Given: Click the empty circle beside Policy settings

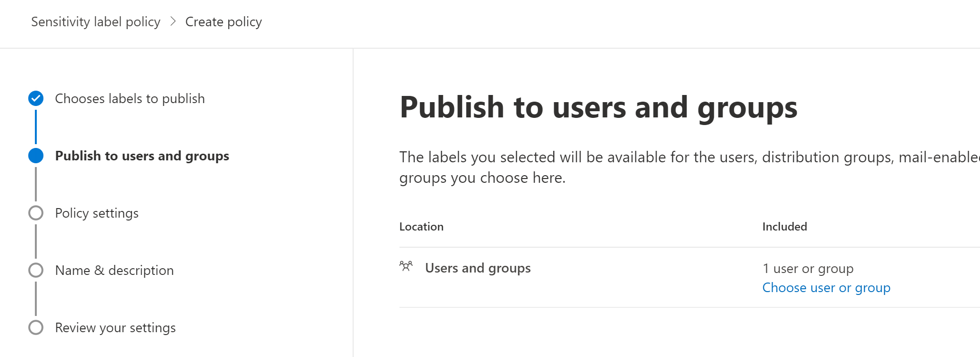Looking at the screenshot, I should click(36, 213).
